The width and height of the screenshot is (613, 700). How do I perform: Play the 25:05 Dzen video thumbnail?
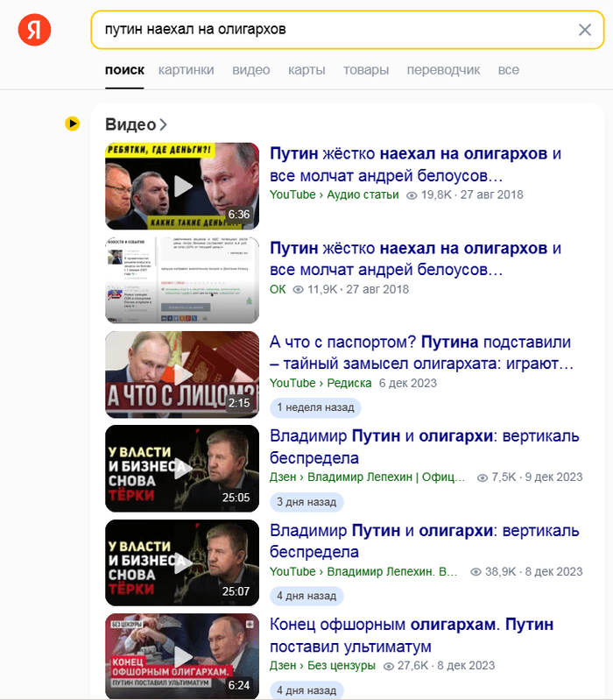click(182, 469)
